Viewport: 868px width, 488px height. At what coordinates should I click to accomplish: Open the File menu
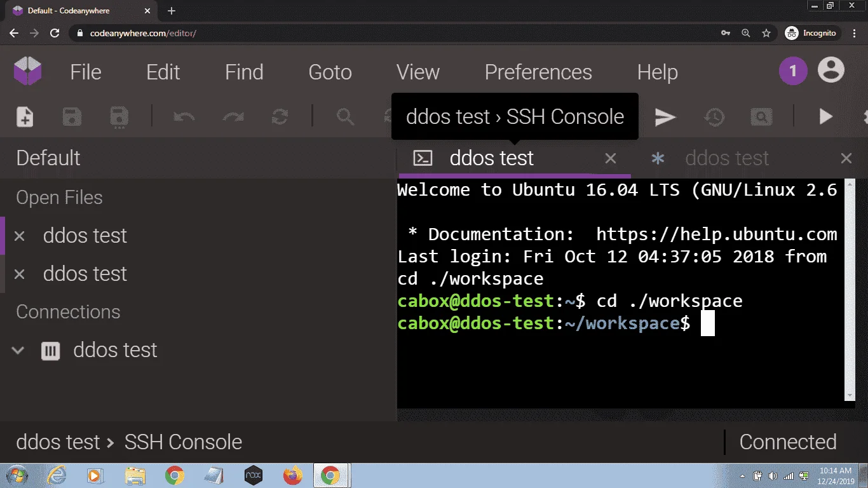point(86,72)
